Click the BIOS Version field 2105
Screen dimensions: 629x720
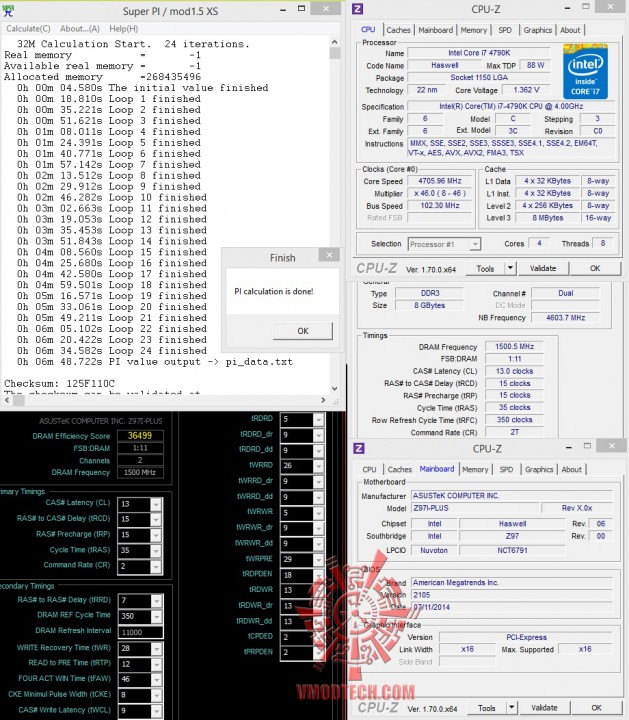[511, 595]
